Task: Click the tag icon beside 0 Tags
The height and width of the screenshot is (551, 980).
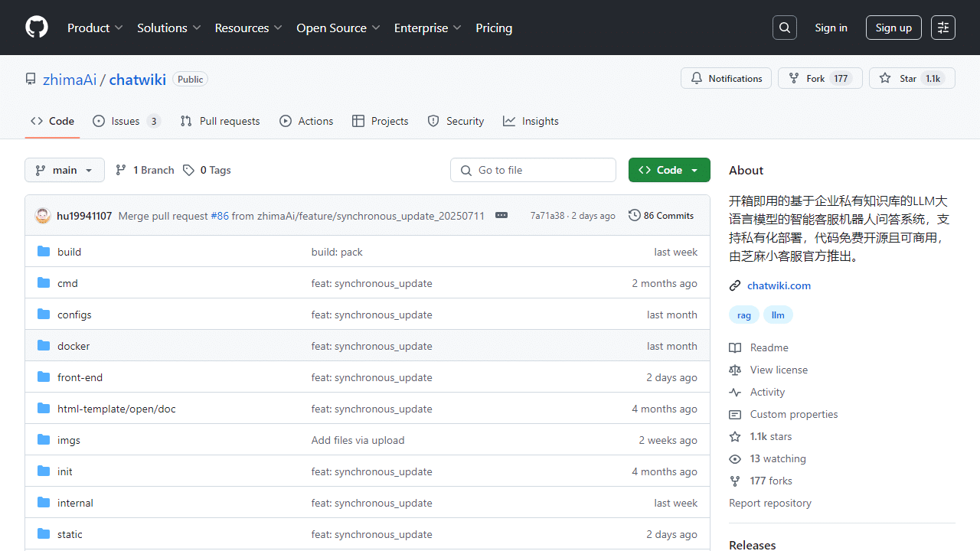Action: pyautogui.click(x=188, y=170)
